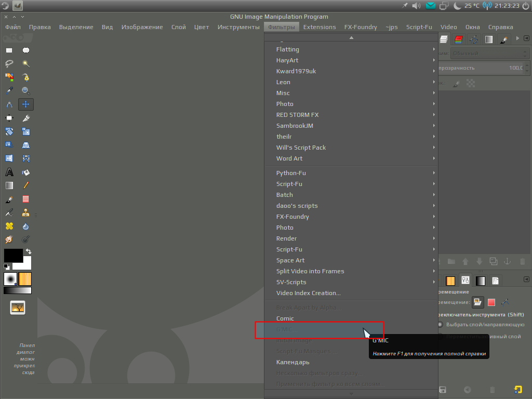The image size is (532, 399).
Task: Toggle the lock pixels brush icon
Action: coord(457,84)
